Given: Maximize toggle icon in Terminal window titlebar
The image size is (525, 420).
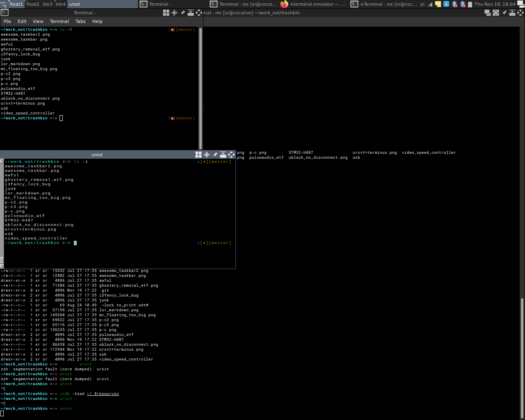Looking at the screenshot, I should tap(174, 13).
